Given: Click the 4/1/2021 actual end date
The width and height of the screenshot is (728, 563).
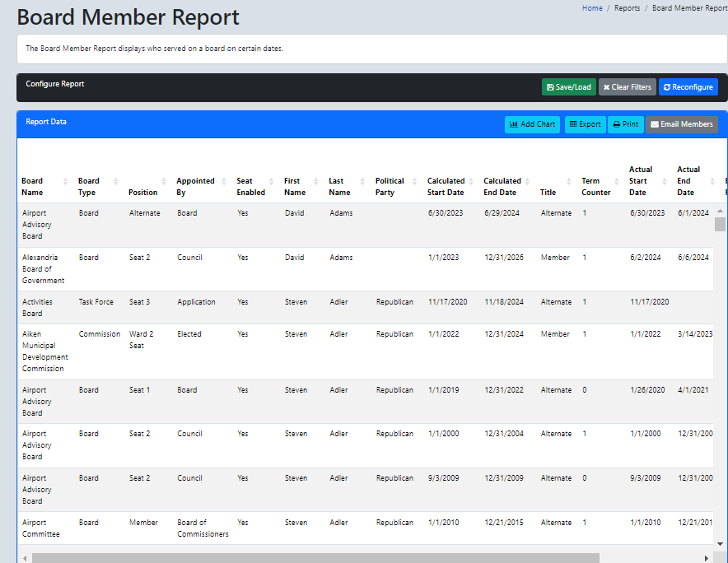Looking at the screenshot, I should click(x=693, y=390).
